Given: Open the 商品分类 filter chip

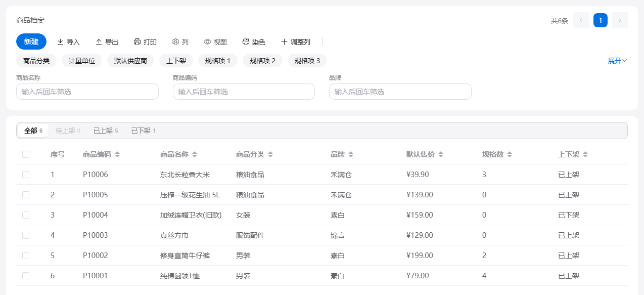Looking at the screenshot, I should pos(36,61).
